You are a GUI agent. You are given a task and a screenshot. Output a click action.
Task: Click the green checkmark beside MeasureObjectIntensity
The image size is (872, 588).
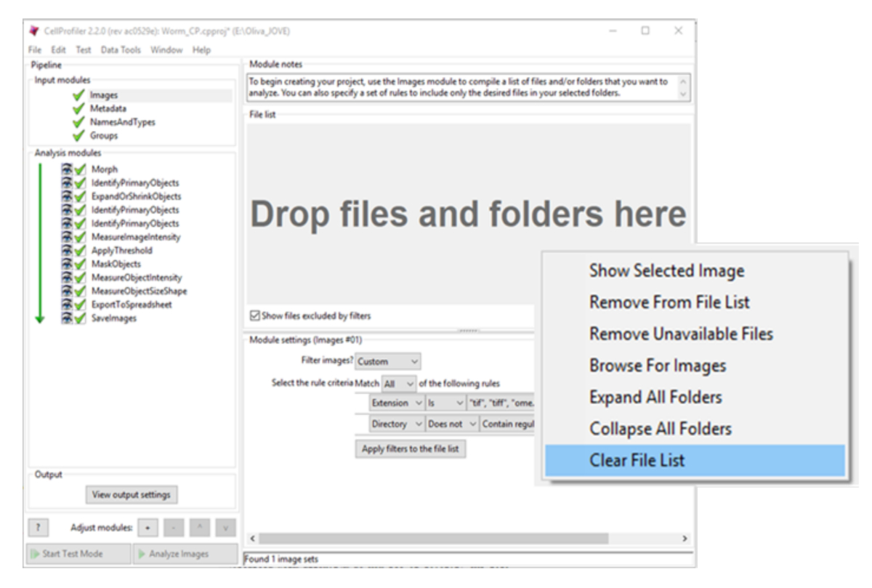tap(80, 278)
